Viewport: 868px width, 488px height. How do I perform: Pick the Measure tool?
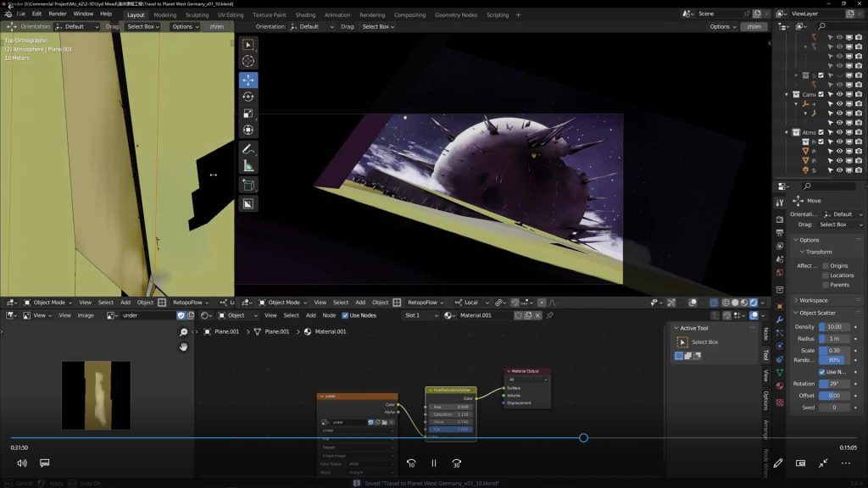(x=248, y=166)
